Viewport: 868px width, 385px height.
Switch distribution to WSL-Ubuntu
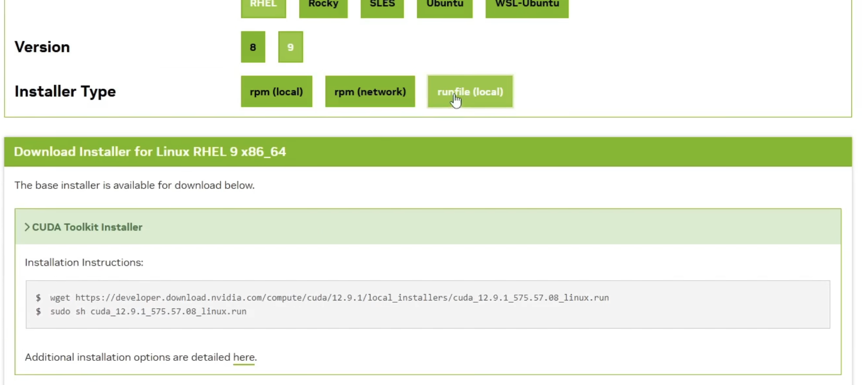527,6
